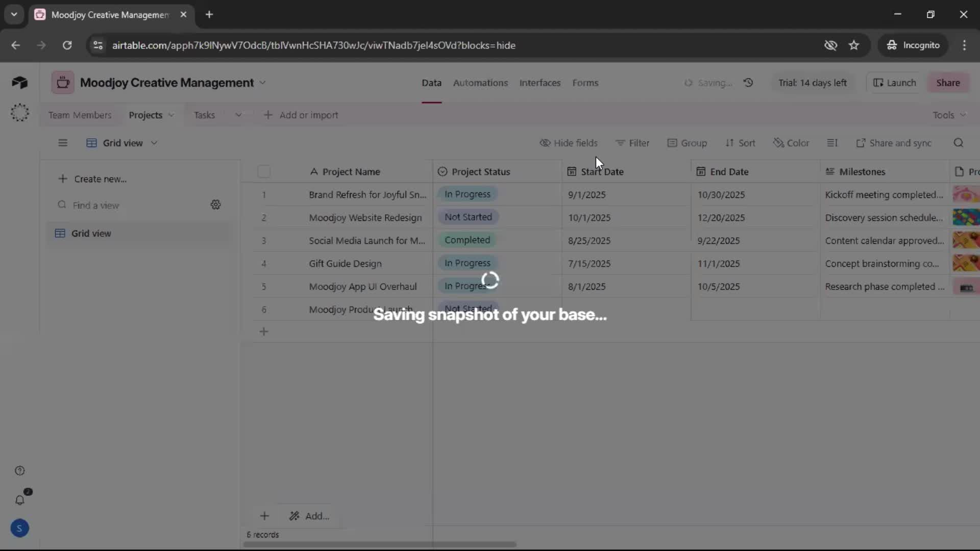Expand the Tools dropdown
The width and height of the screenshot is (980, 551).
click(949, 115)
